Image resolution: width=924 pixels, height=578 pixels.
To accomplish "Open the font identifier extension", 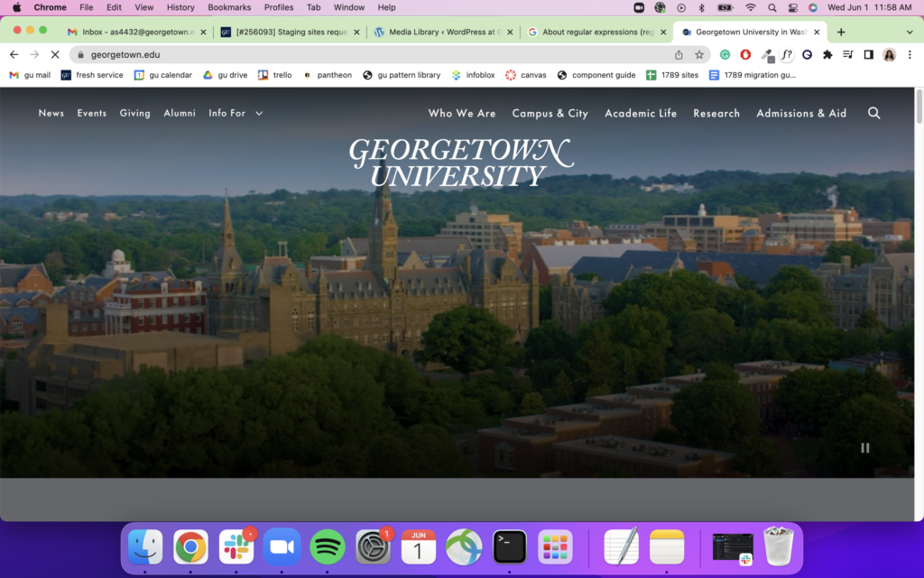I will coord(787,55).
